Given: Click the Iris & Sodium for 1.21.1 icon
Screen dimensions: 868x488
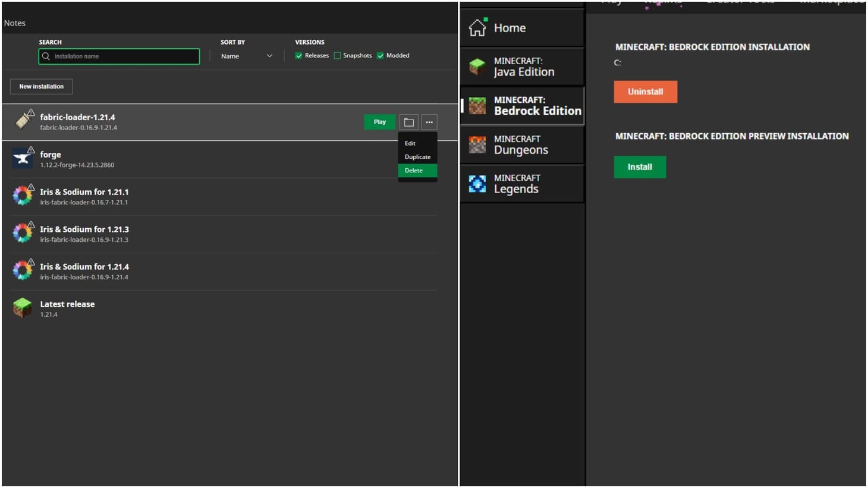Looking at the screenshot, I should coord(23,196).
